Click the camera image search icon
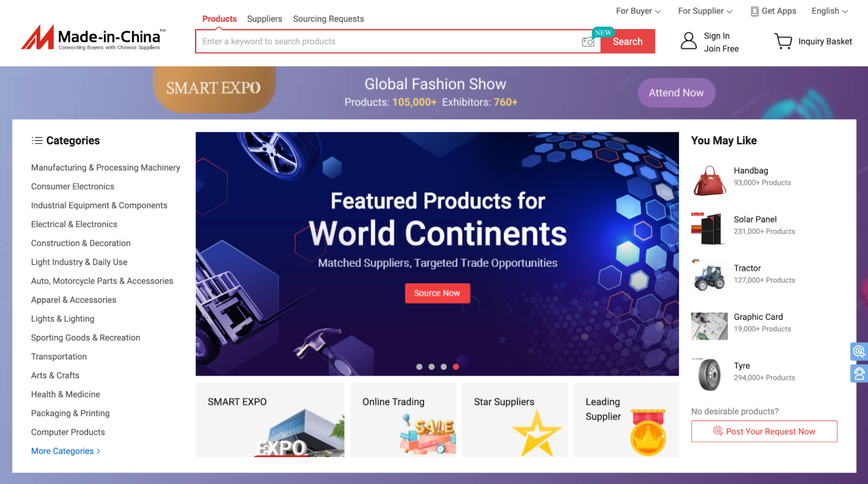This screenshot has height=484, width=868. tap(588, 42)
